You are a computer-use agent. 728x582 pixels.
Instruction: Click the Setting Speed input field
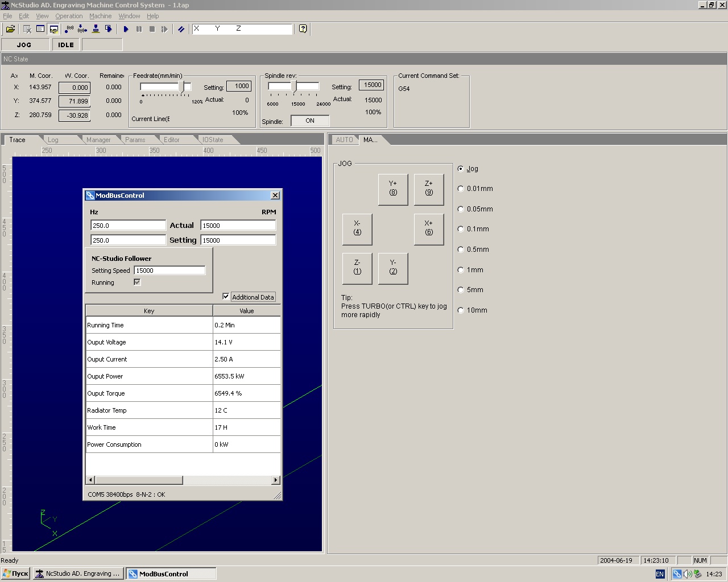pyautogui.click(x=169, y=271)
